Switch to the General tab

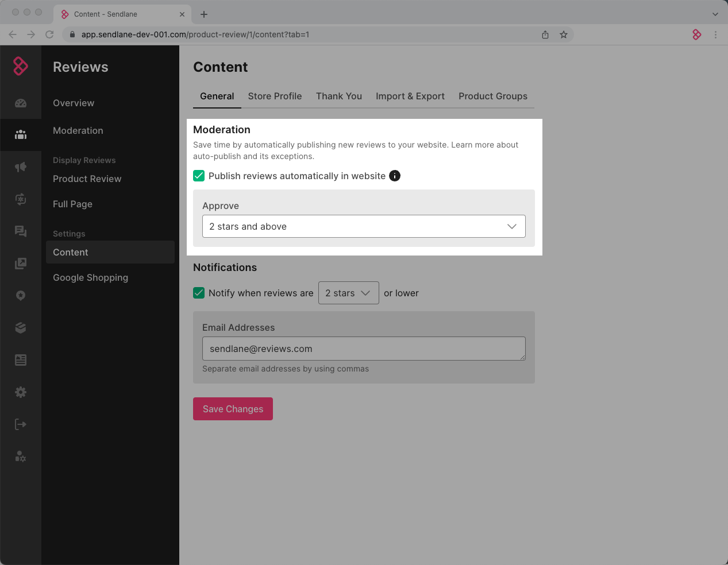pyautogui.click(x=217, y=96)
